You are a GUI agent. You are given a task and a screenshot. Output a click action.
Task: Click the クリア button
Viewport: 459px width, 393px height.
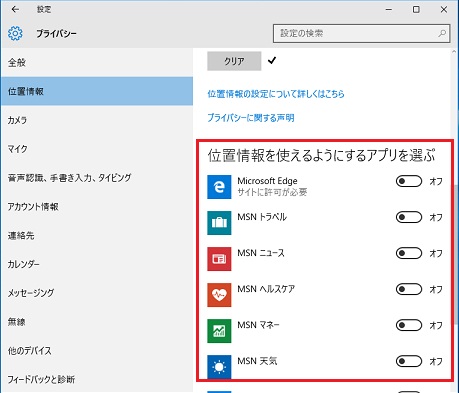(234, 61)
